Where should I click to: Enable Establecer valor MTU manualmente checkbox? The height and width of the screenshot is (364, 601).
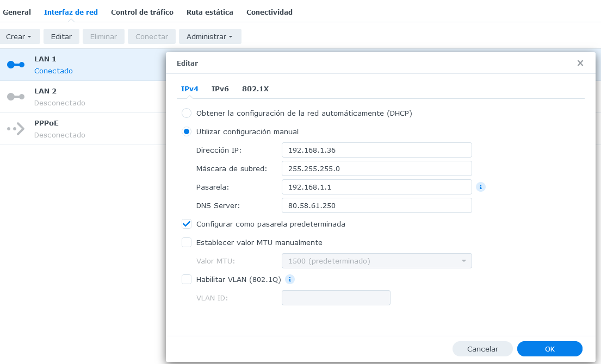[187, 242]
